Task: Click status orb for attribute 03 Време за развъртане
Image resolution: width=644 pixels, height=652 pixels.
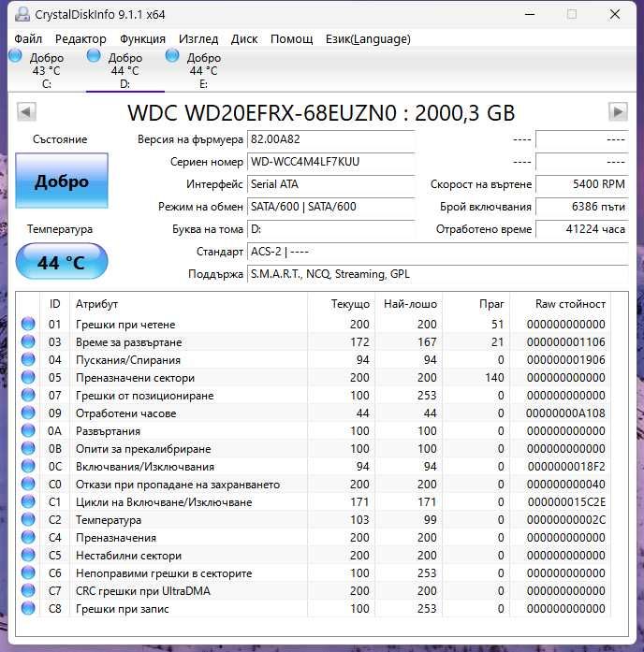Action: coord(28,341)
